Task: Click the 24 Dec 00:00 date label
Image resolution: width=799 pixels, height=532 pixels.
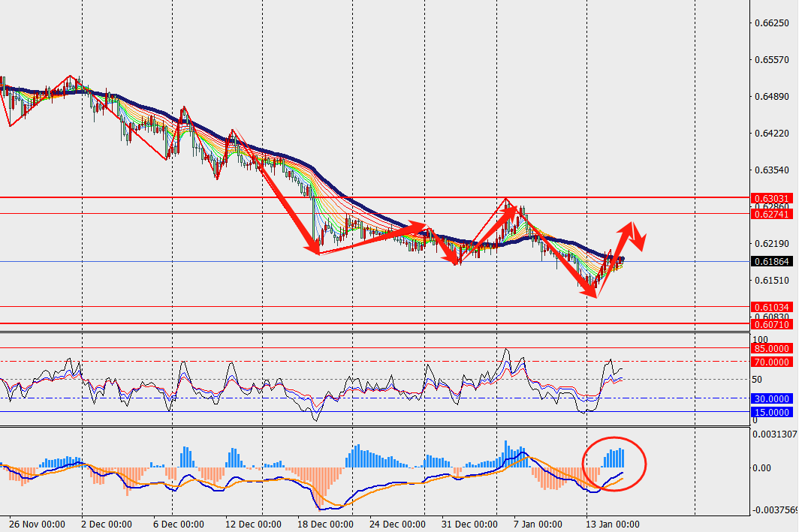Action: click(x=397, y=524)
